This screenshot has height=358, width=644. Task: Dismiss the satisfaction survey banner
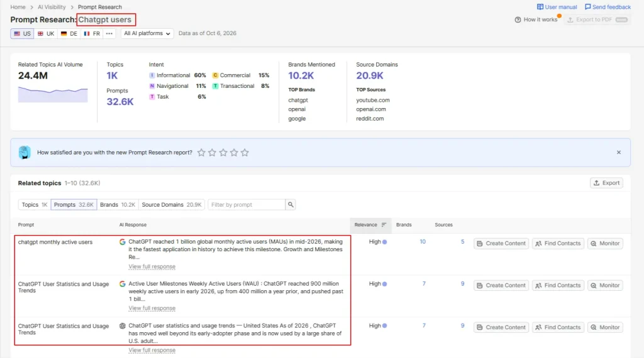pyautogui.click(x=619, y=153)
